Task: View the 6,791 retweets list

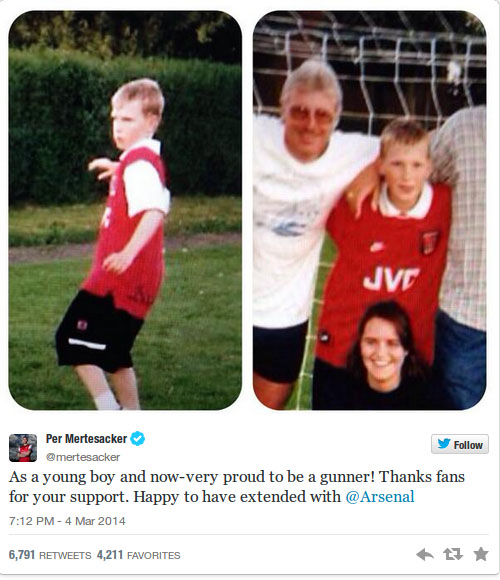Action: (x=50, y=555)
